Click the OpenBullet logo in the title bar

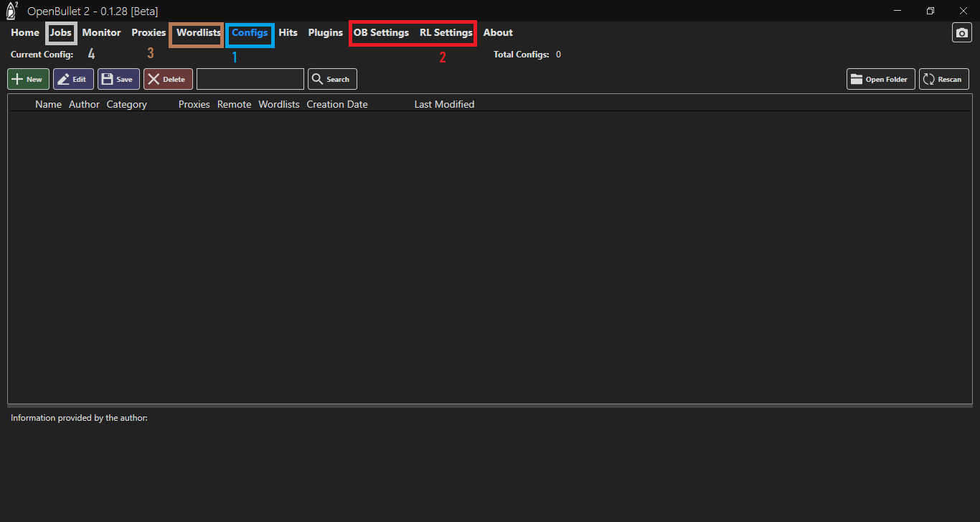[x=12, y=11]
